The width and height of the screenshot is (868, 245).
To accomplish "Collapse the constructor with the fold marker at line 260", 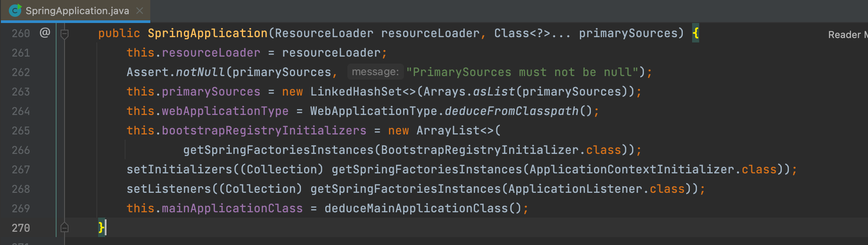I will (x=65, y=34).
